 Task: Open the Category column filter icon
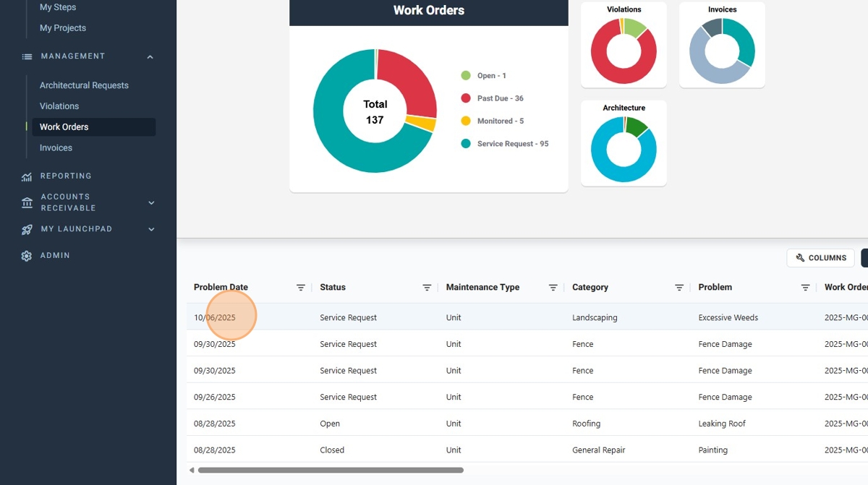pyautogui.click(x=679, y=288)
